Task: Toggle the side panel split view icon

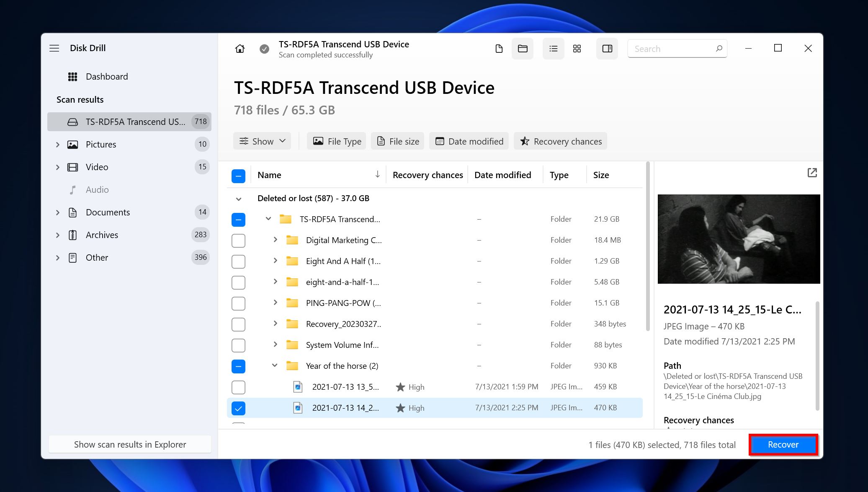Action: pos(608,49)
